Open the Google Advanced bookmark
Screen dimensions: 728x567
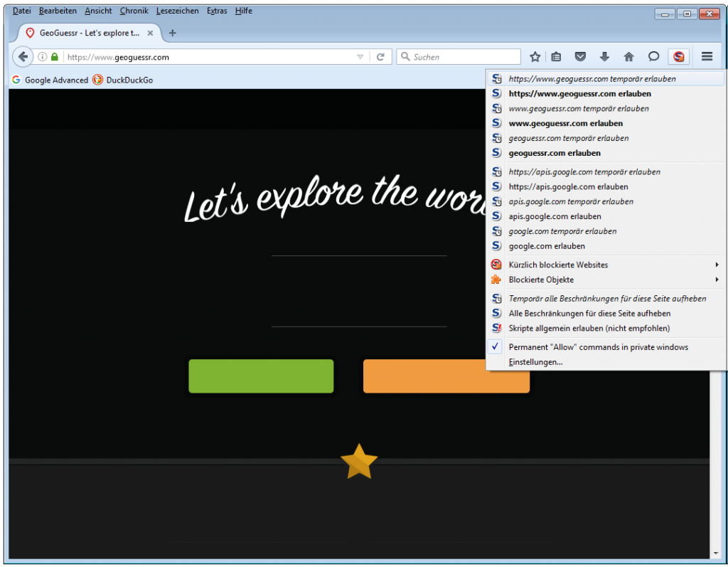pyautogui.click(x=50, y=80)
